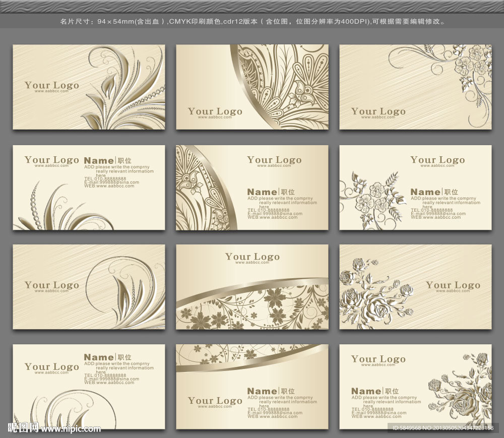Select the contact card with roses on its right

click(x=416, y=387)
